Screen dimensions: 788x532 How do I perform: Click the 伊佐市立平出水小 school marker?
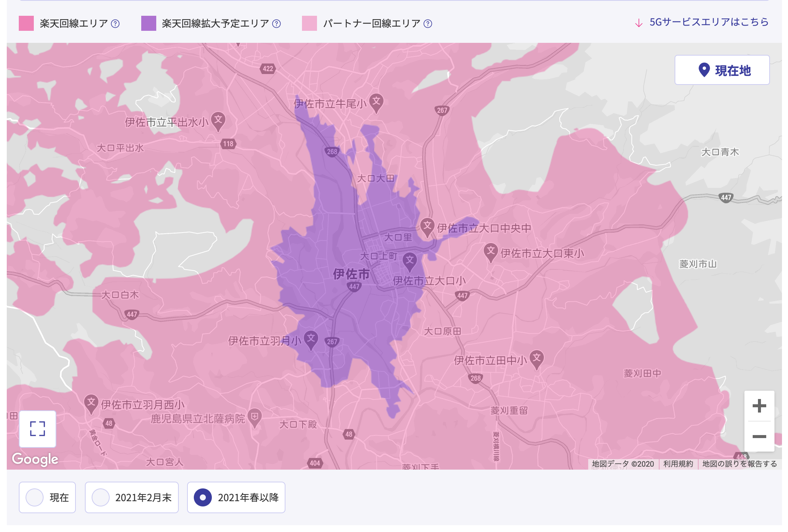pyautogui.click(x=218, y=121)
